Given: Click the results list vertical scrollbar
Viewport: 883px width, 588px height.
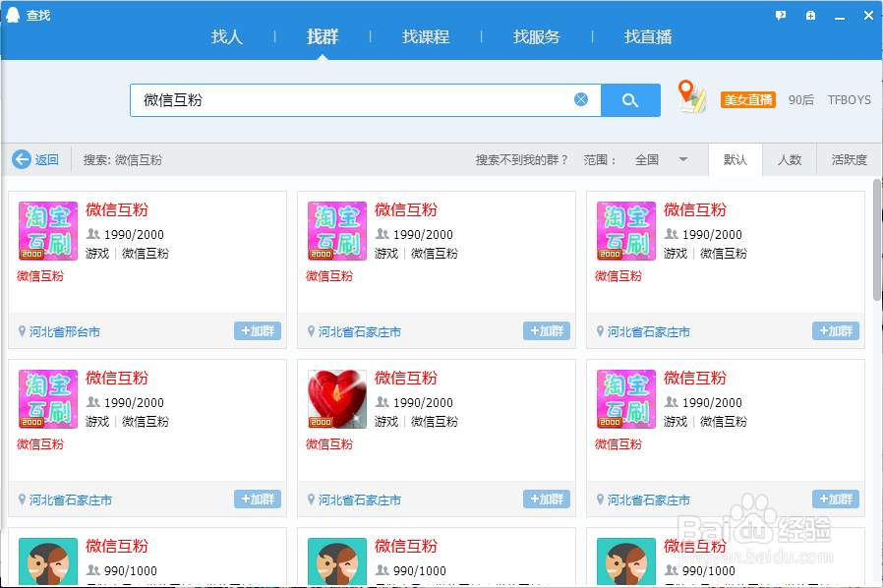Looking at the screenshot, I should click(x=877, y=240).
